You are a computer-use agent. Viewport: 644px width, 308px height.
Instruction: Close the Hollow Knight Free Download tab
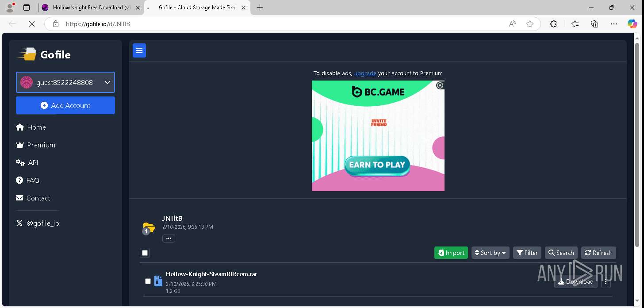coord(138,8)
